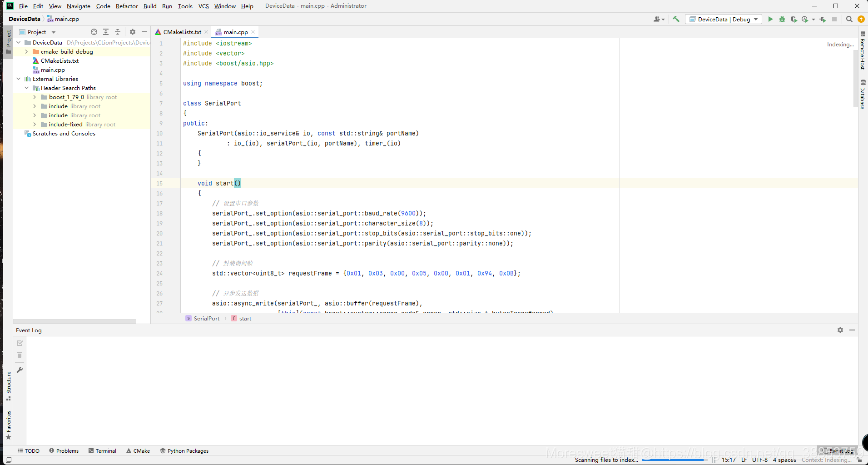
Task: Open the DeviceData | Debug configuration dropdown
Action: 723,19
